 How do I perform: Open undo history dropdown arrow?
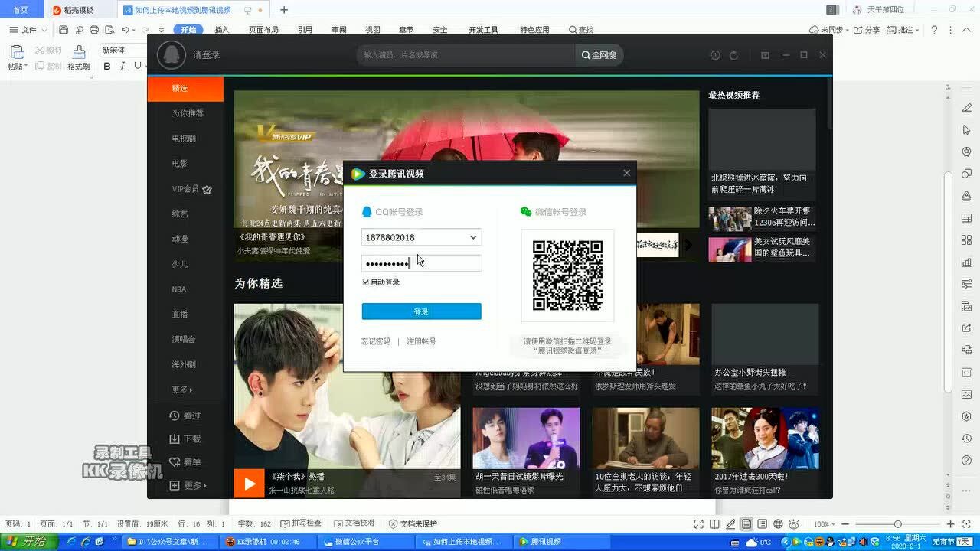(x=134, y=30)
